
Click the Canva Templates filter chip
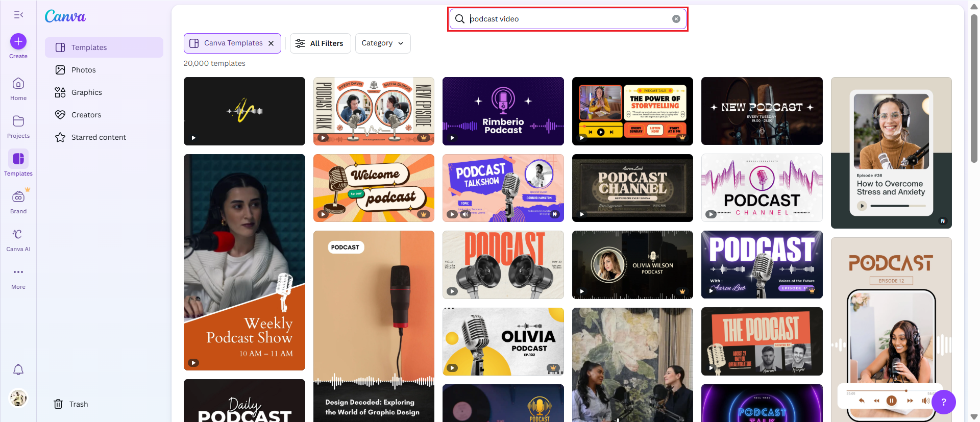232,43
